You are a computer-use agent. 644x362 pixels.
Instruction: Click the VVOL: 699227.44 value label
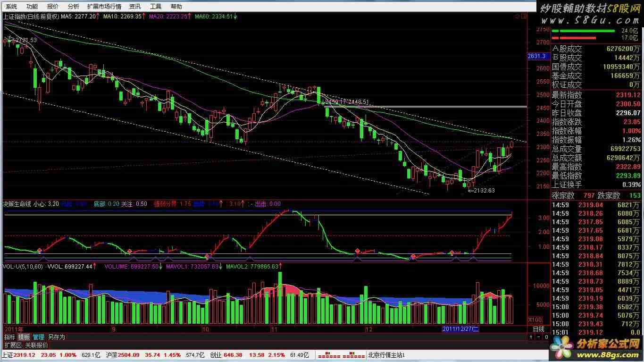tap(72, 267)
